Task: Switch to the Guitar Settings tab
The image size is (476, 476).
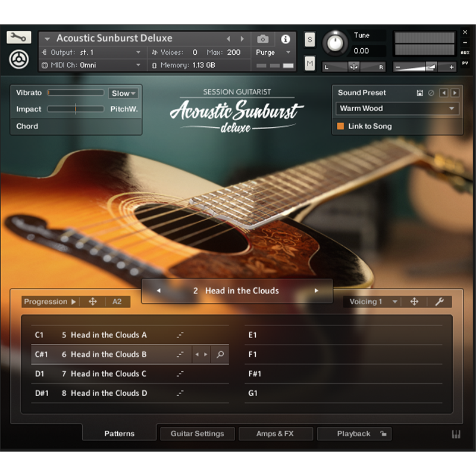Action: pos(198,434)
